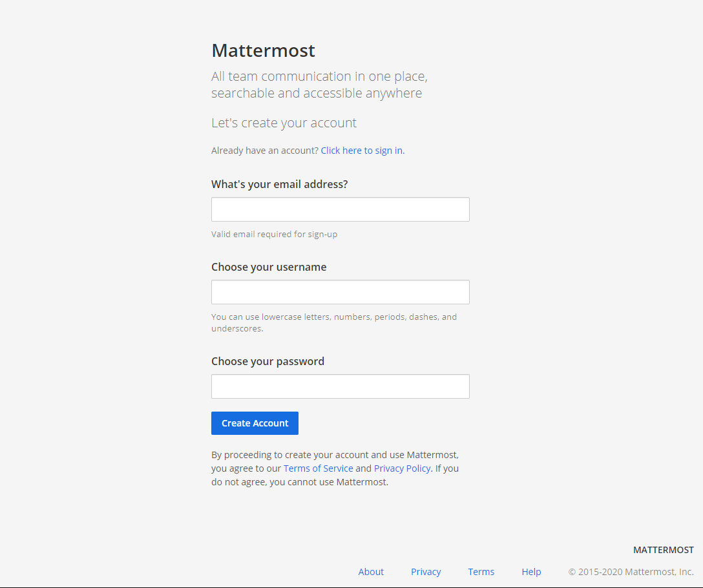This screenshot has width=703, height=588.
Task: Click 'Choose your username' label
Action: (269, 267)
